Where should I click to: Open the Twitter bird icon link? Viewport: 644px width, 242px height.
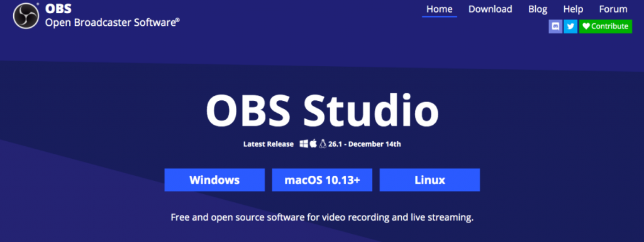pos(570,26)
